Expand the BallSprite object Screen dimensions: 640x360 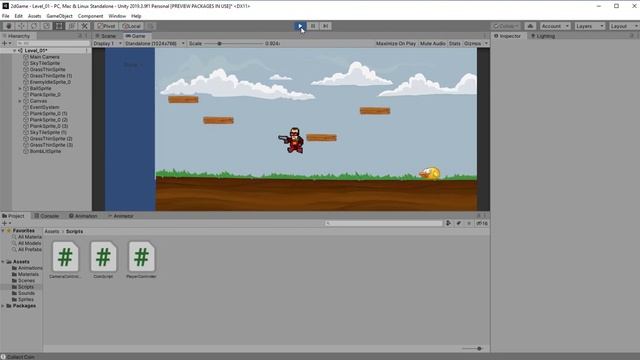pos(20,89)
